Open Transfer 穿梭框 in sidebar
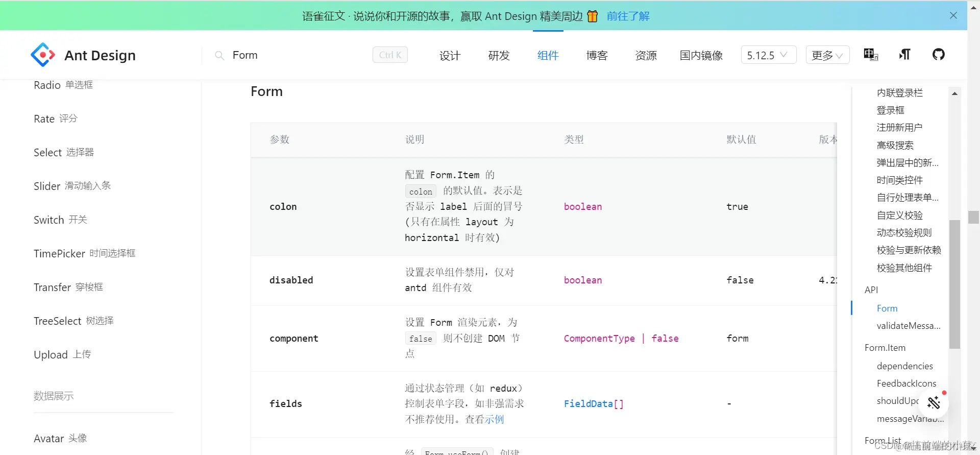Image resolution: width=980 pixels, height=455 pixels. [x=68, y=287]
